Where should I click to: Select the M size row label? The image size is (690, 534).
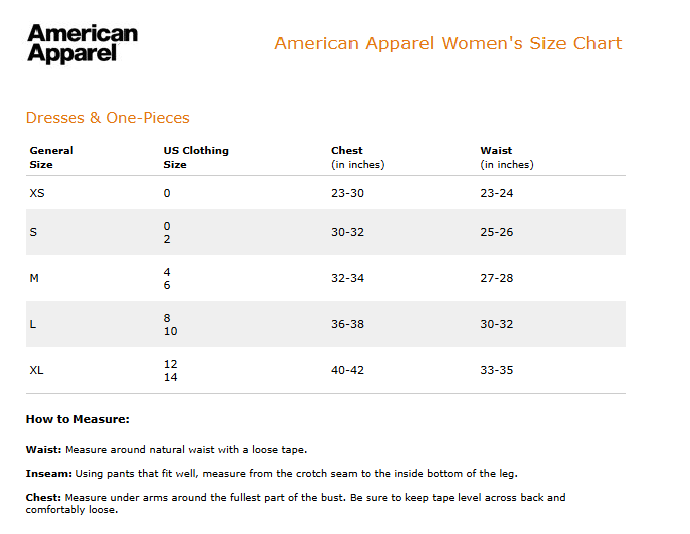coord(34,278)
